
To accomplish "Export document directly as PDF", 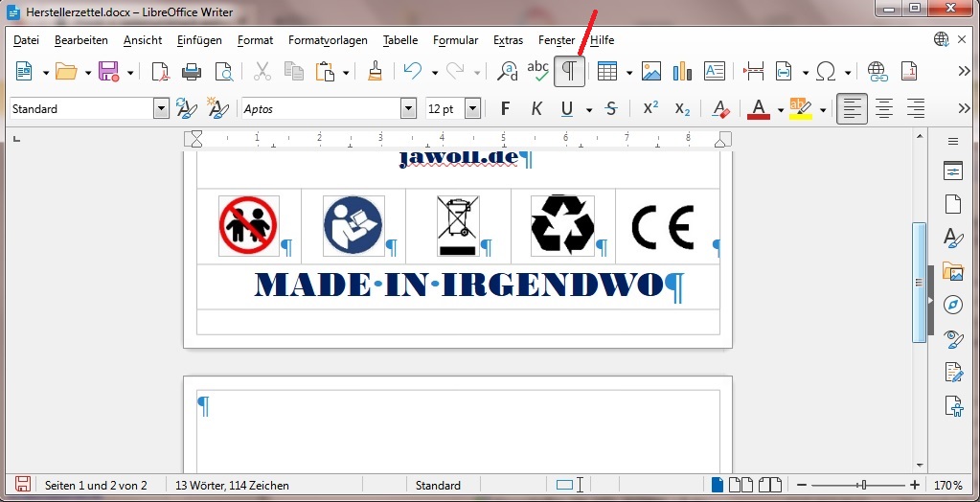I will pos(160,72).
